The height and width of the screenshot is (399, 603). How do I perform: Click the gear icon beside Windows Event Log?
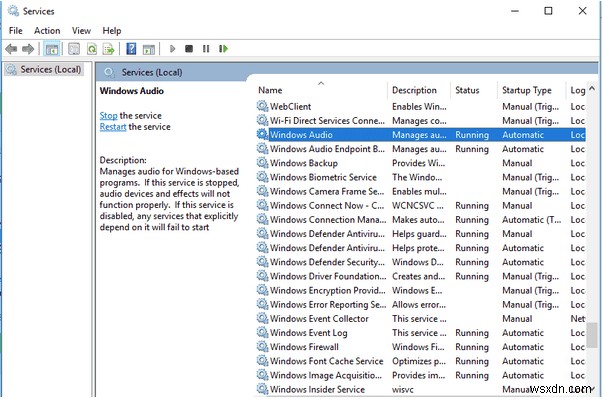(262, 332)
